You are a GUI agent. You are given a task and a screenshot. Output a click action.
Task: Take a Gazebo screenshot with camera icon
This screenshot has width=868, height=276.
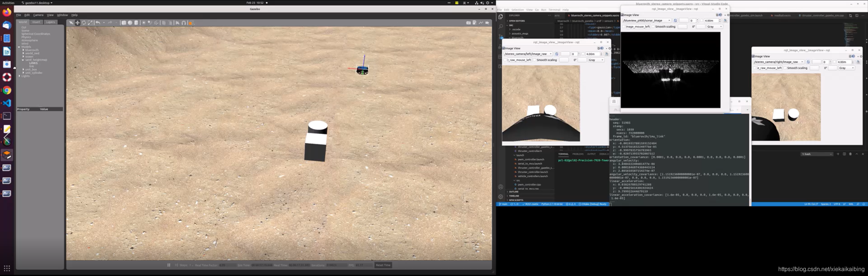(x=468, y=23)
